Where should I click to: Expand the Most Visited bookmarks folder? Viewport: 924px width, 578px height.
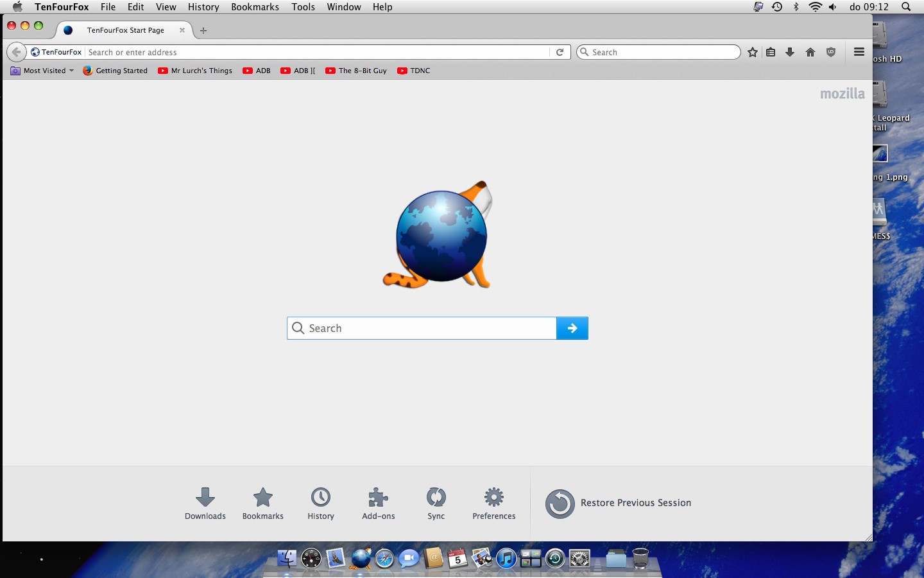click(42, 71)
